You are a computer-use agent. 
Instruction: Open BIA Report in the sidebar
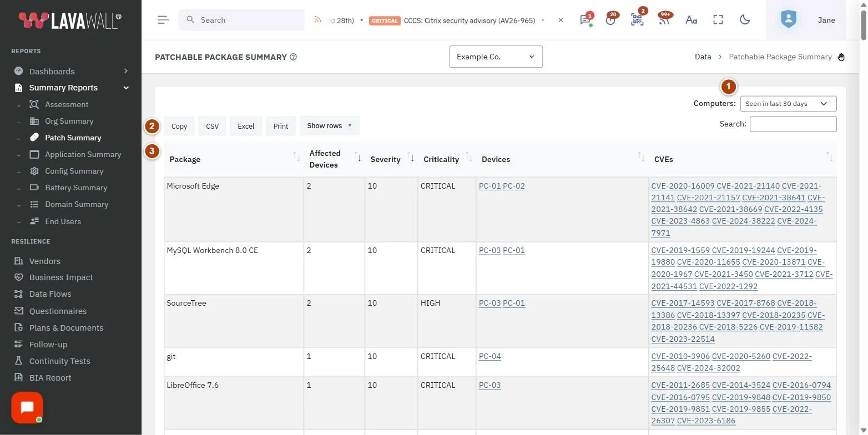tap(50, 377)
